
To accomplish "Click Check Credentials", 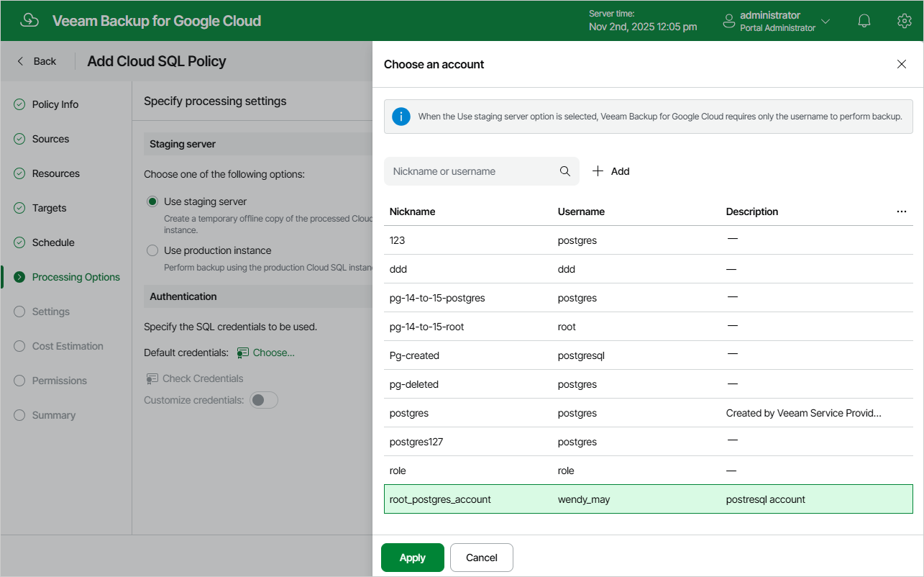I will [203, 378].
